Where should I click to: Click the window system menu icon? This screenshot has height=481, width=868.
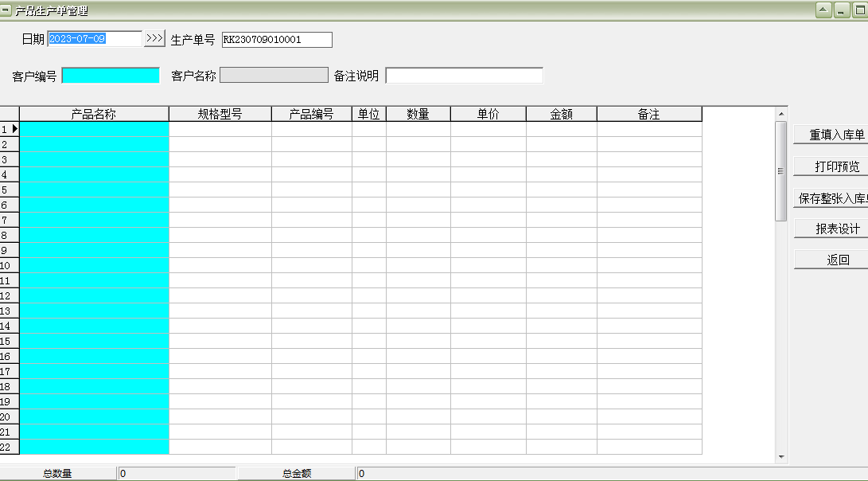(5, 10)
